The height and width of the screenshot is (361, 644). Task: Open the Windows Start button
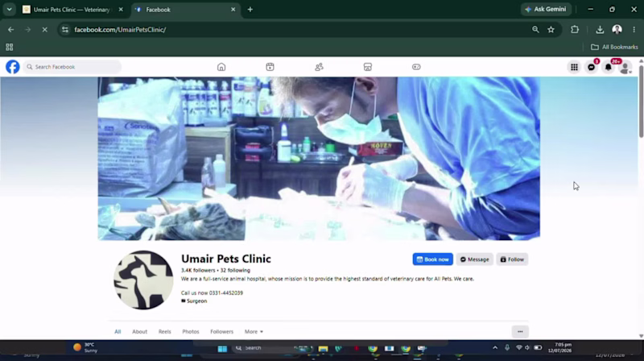[x=222, y=348]
